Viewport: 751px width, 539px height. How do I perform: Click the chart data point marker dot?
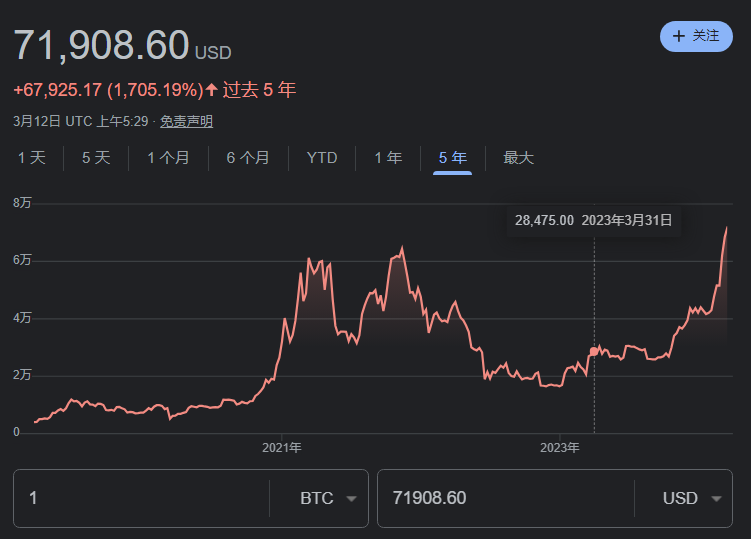click(x=594, y=351)
